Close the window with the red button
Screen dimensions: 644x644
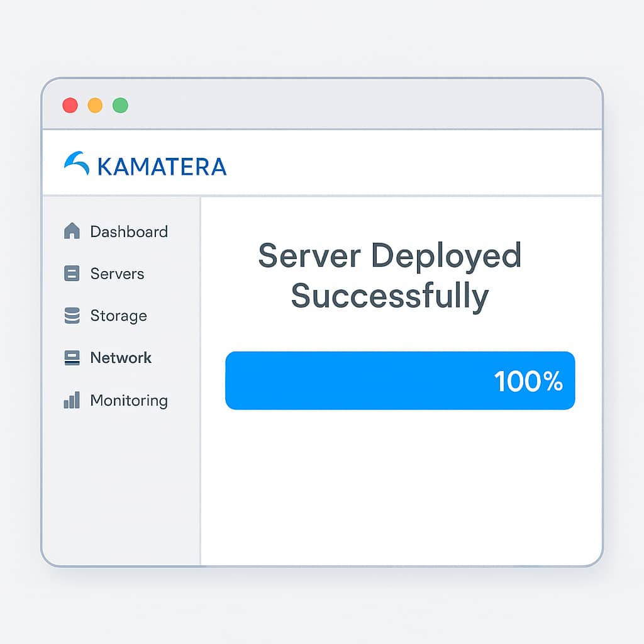[70, 105]
